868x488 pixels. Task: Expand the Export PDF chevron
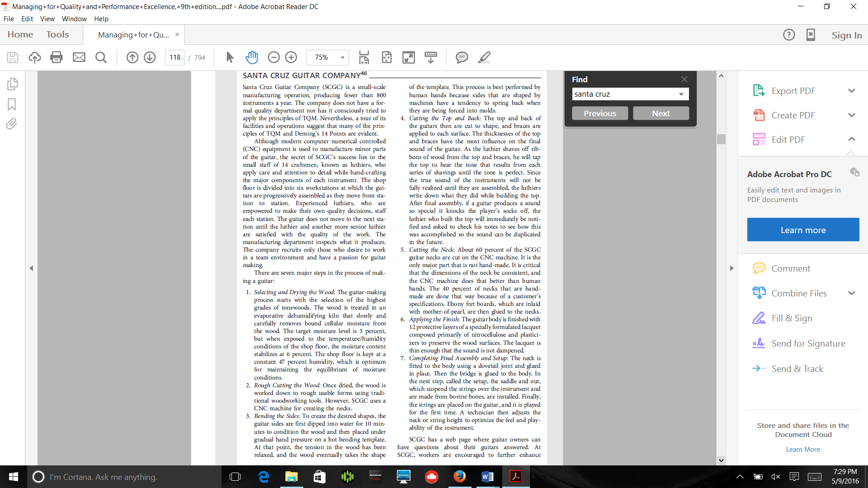(852, 91)
